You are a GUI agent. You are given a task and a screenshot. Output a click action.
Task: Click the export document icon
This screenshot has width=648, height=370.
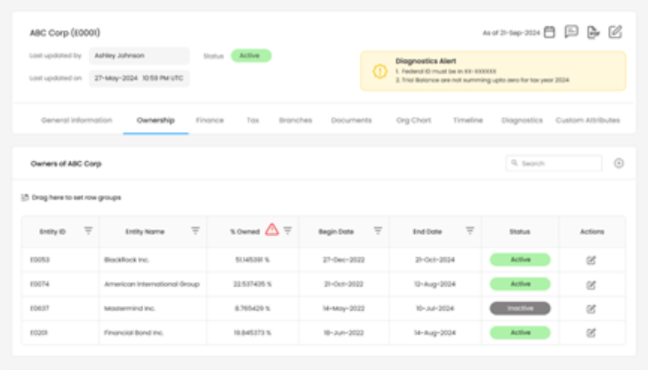[x=593, y=32]
